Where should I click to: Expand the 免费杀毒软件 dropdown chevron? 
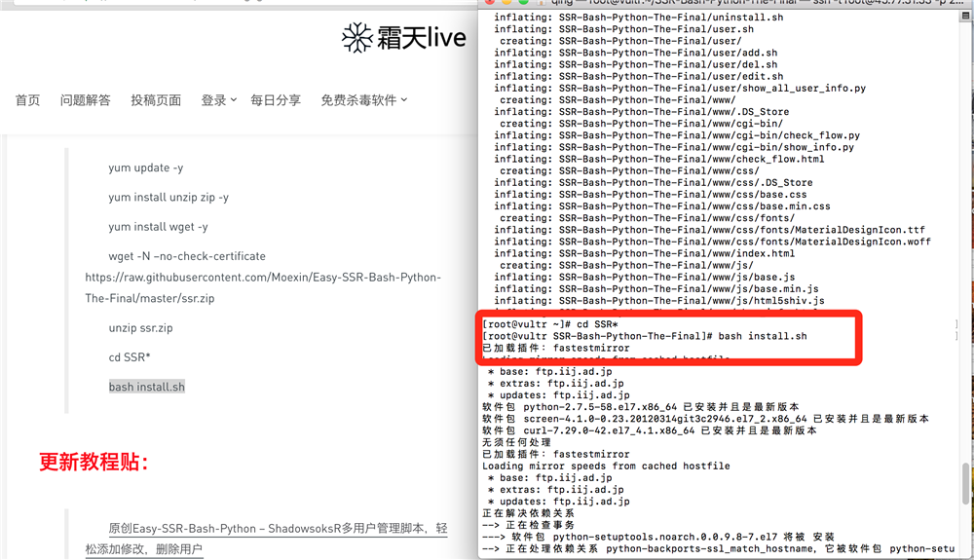point(404,99)
